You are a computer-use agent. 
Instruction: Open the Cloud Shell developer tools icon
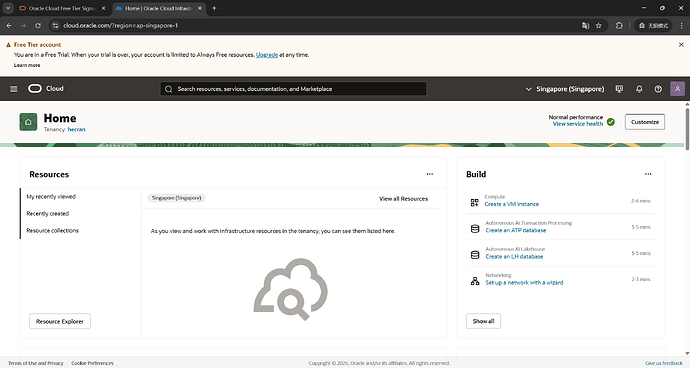point(619,89)
